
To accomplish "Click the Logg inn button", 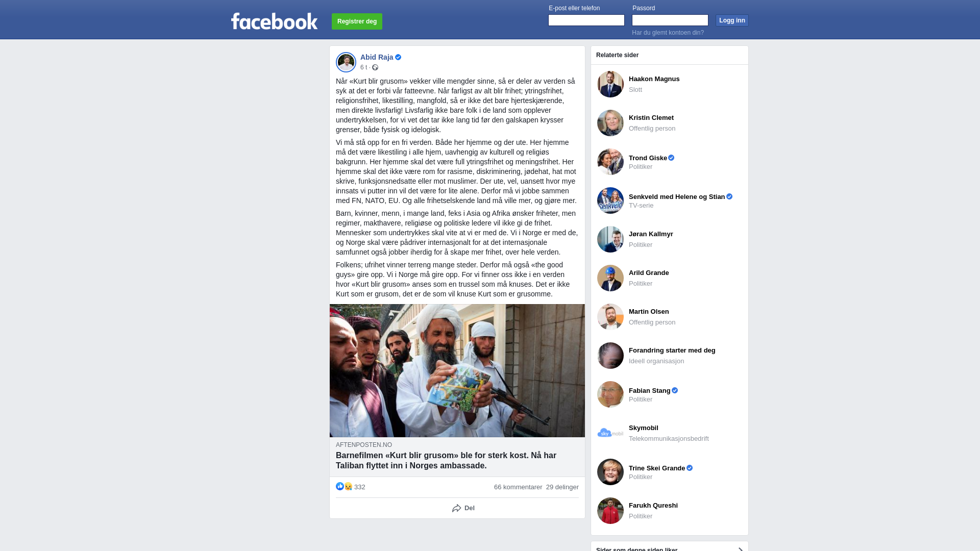I will [732, 20].
